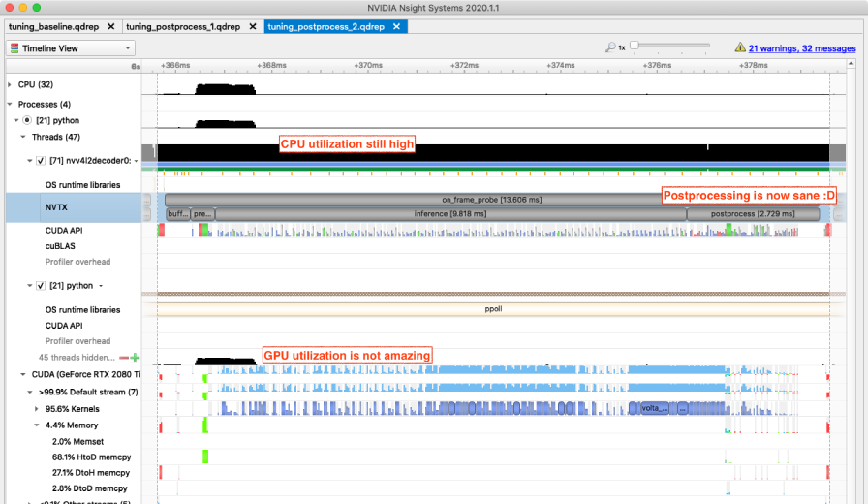Click the green HtoD memcpy block

coord(205,457)
